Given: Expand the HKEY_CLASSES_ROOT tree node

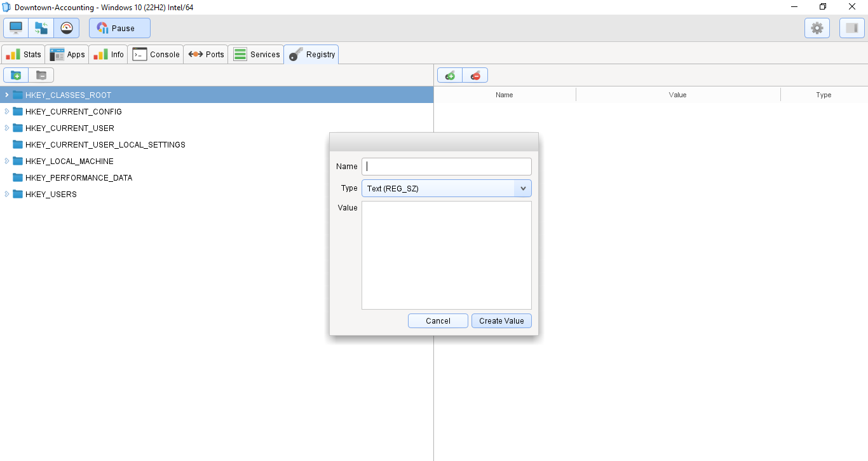Looking at the screenshot, I should (6, 94).
